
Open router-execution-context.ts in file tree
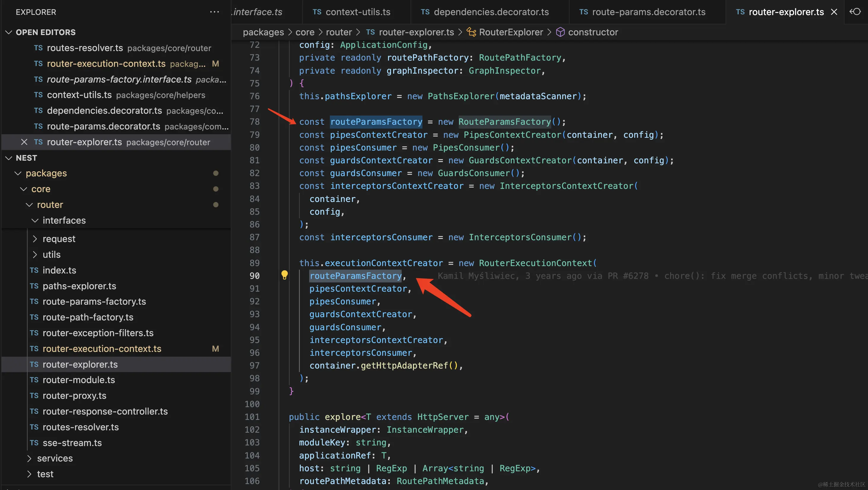[102, 349]
